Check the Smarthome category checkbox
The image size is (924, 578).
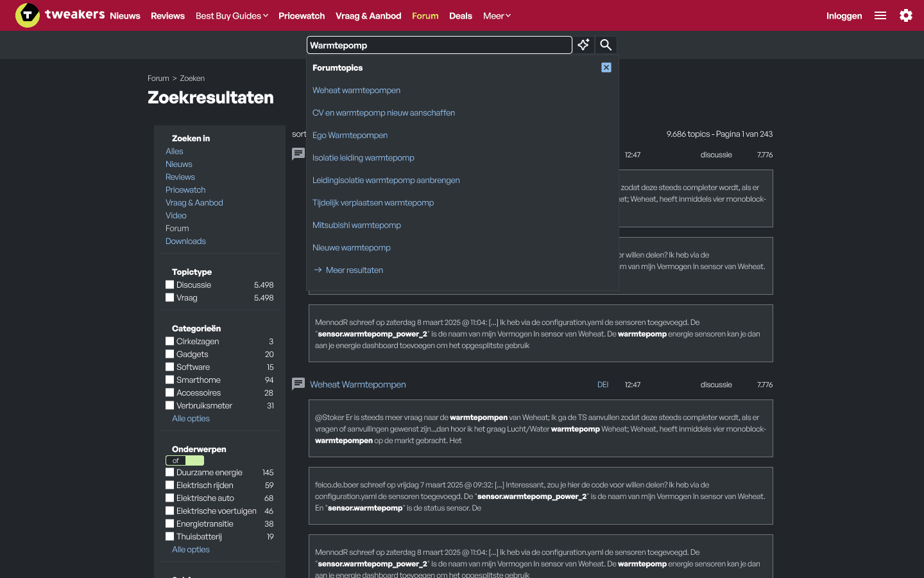point(170,380)
